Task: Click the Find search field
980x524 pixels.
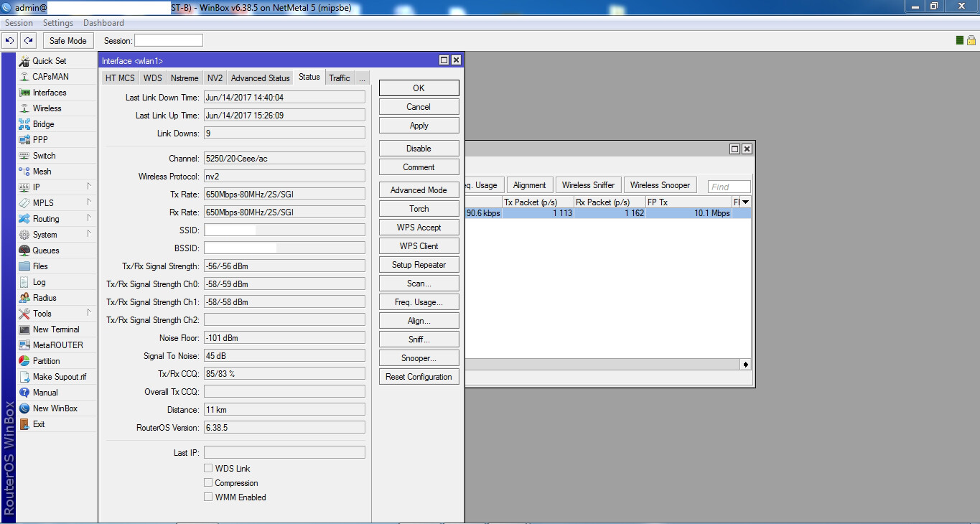Action: click(728, 186)
